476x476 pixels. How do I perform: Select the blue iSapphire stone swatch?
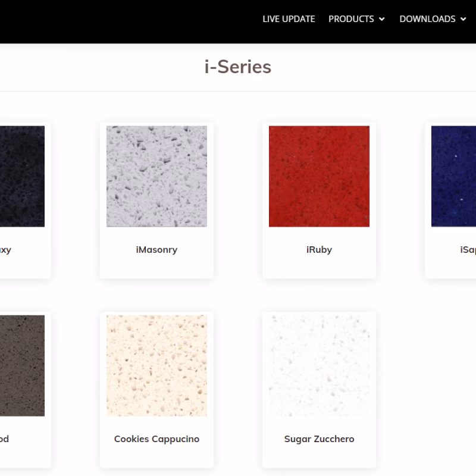[453, 176]
